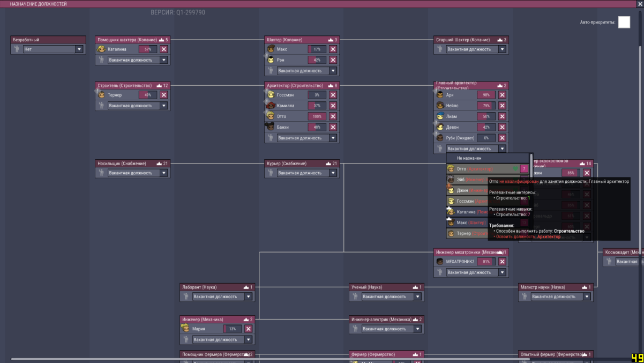Choose Отто (Архитектор) from dropdown list

[488, 169]
